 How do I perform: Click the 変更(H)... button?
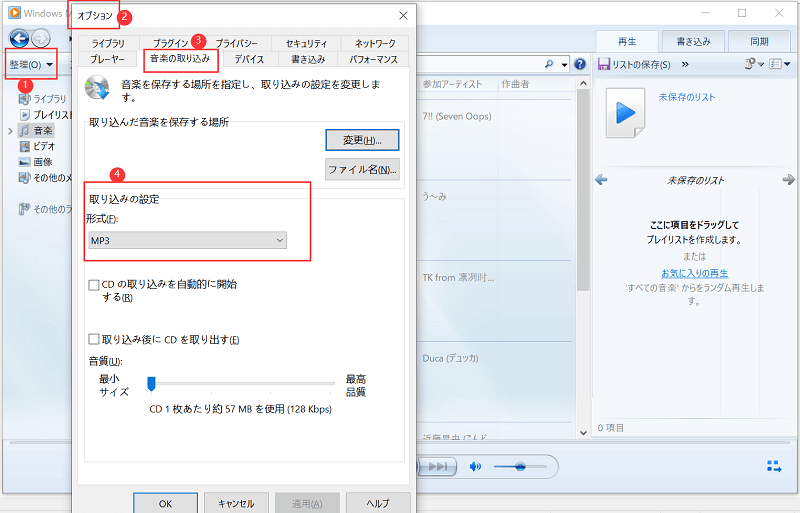[362, 140]
